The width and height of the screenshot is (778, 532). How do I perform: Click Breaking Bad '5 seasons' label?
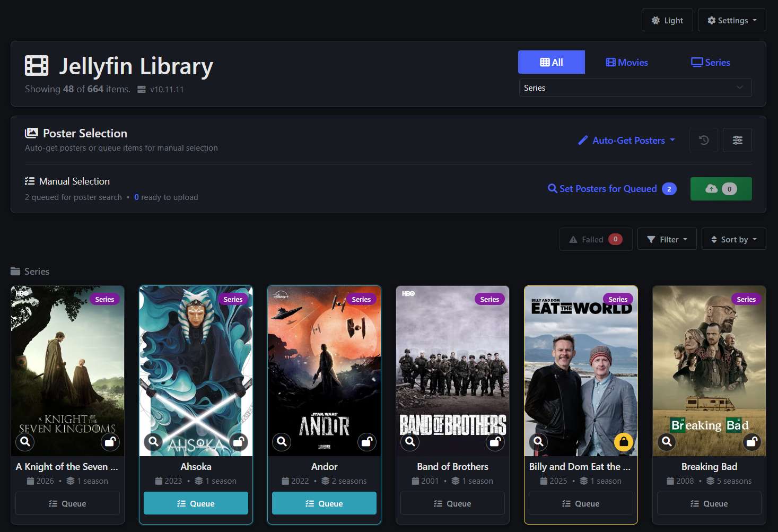pos(729,481)
